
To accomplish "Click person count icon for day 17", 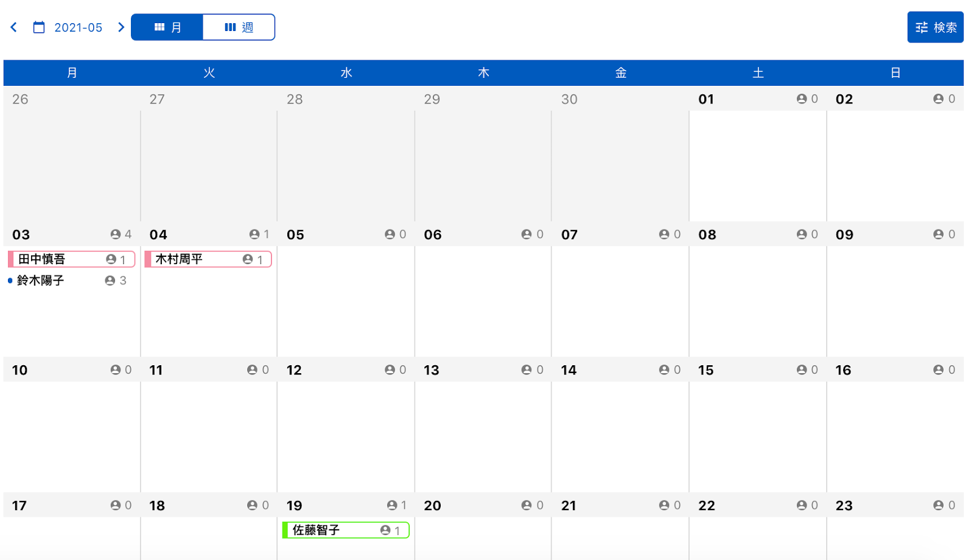I will click(116, 505).
